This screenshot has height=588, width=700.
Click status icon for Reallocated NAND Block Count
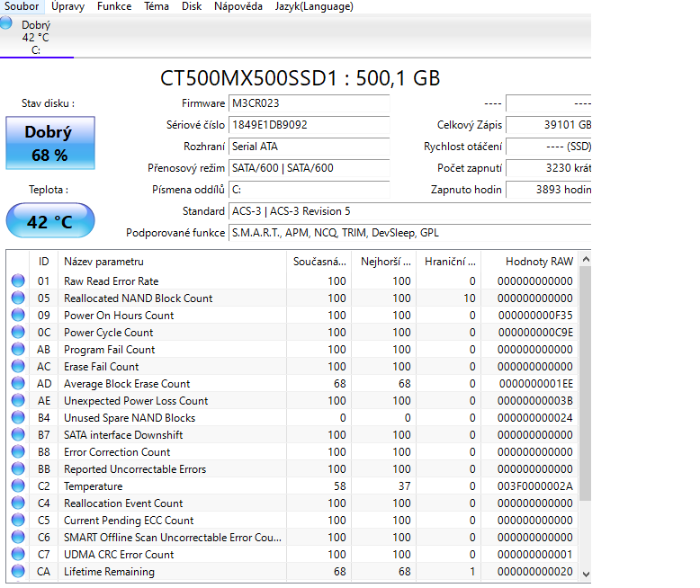point(18,298)
